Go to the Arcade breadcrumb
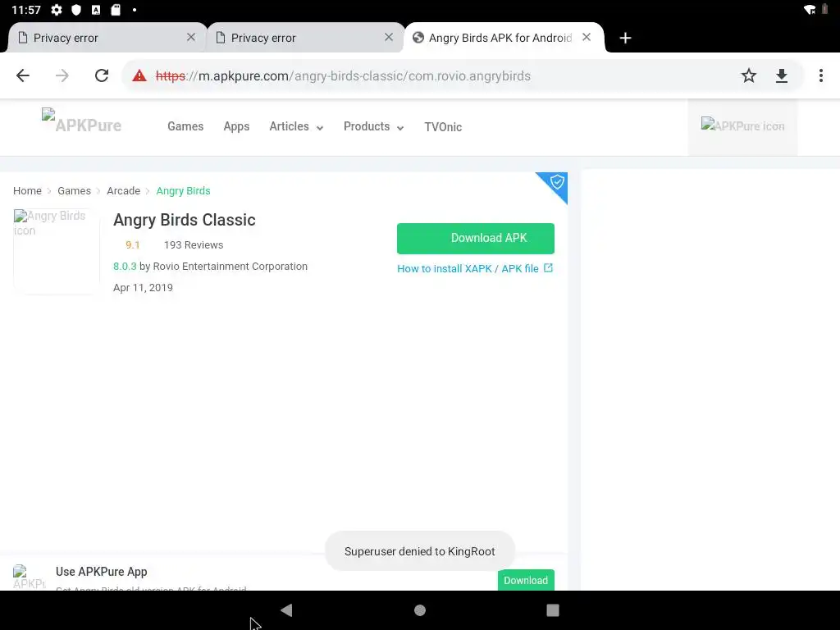 tap(123, 190)
